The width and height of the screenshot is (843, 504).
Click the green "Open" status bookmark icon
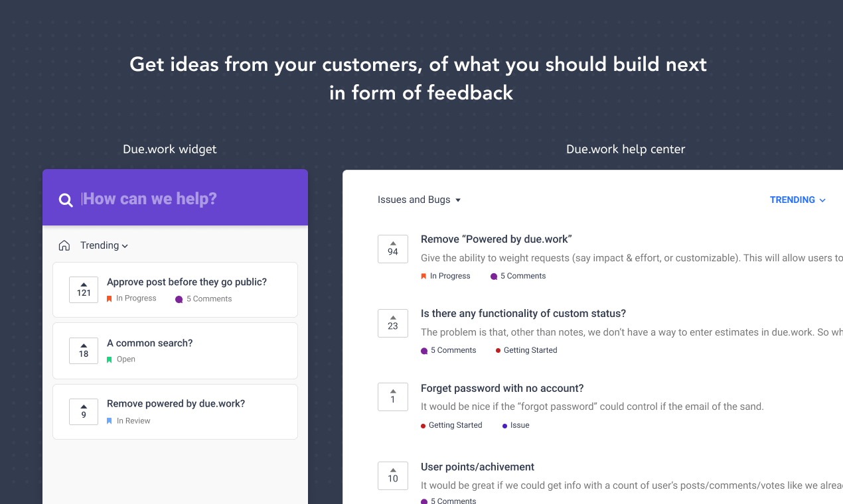[110, 359]
